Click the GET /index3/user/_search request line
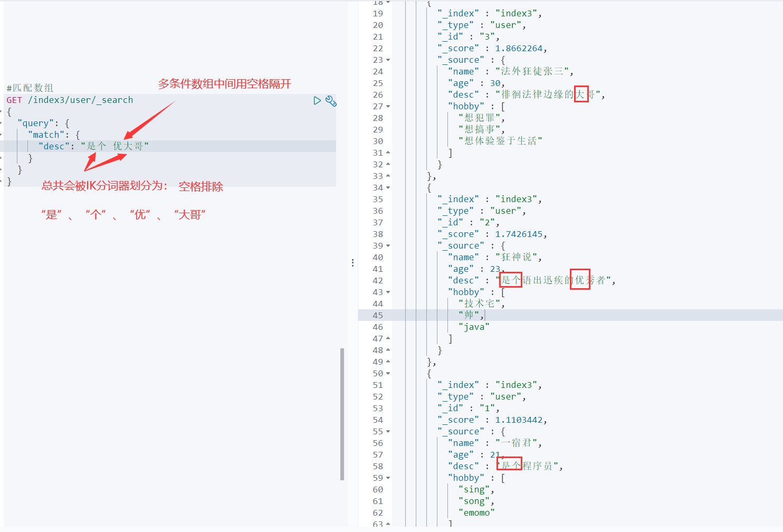The height and width of the screenshot is (532, 783). pyautogui.click(x=70, y=100)
